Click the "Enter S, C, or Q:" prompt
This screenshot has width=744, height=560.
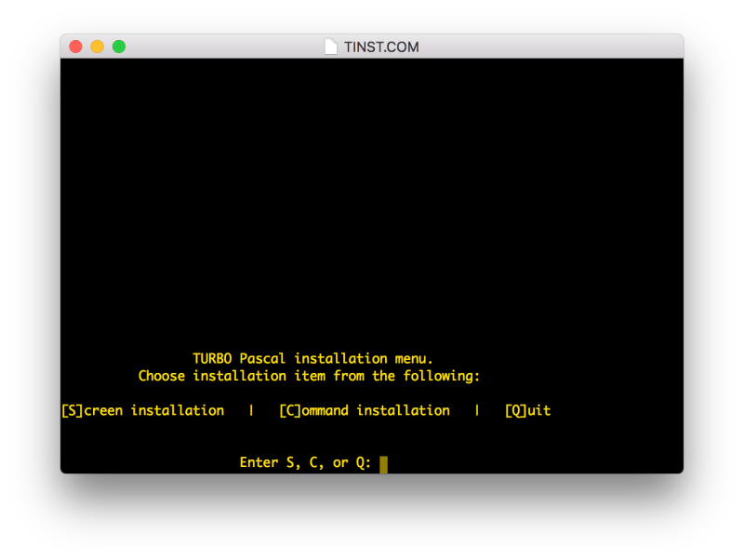[x=305, y=462]
